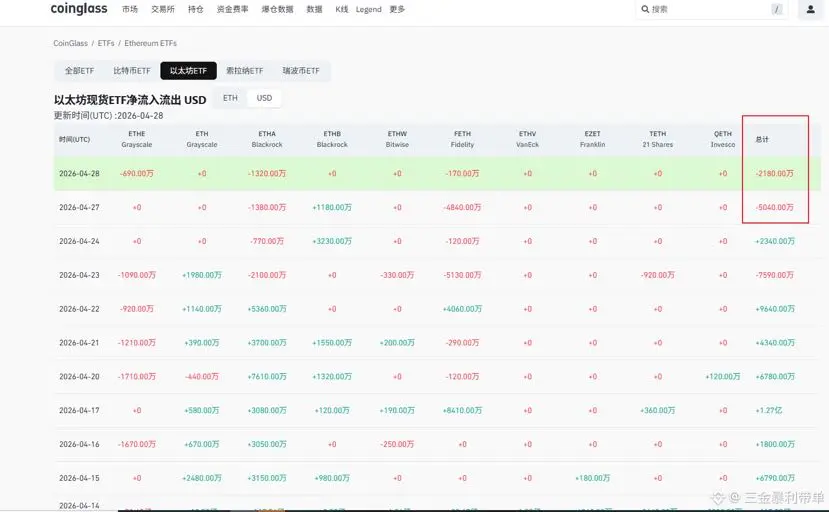Select the 2026-04-17 date cell
Screen dimensions: 829x512
79,410
